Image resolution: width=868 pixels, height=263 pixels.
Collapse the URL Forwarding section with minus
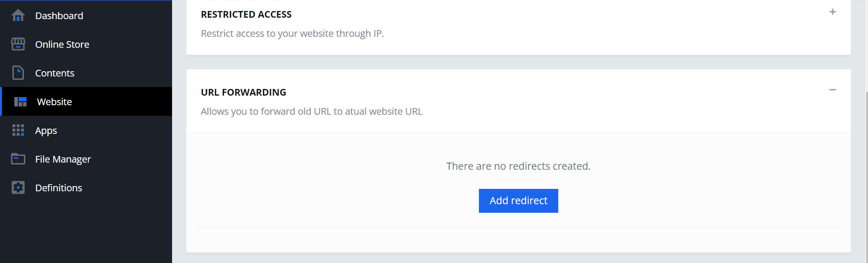[833, 90]
